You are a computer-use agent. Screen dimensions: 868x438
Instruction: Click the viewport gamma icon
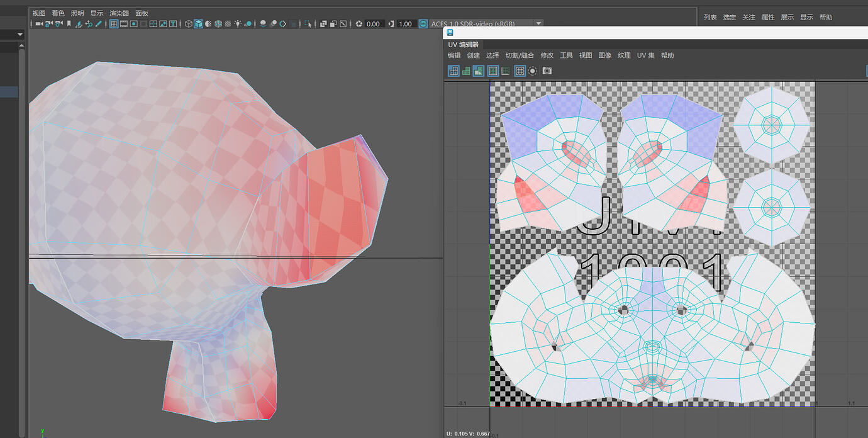coord(391,24)
